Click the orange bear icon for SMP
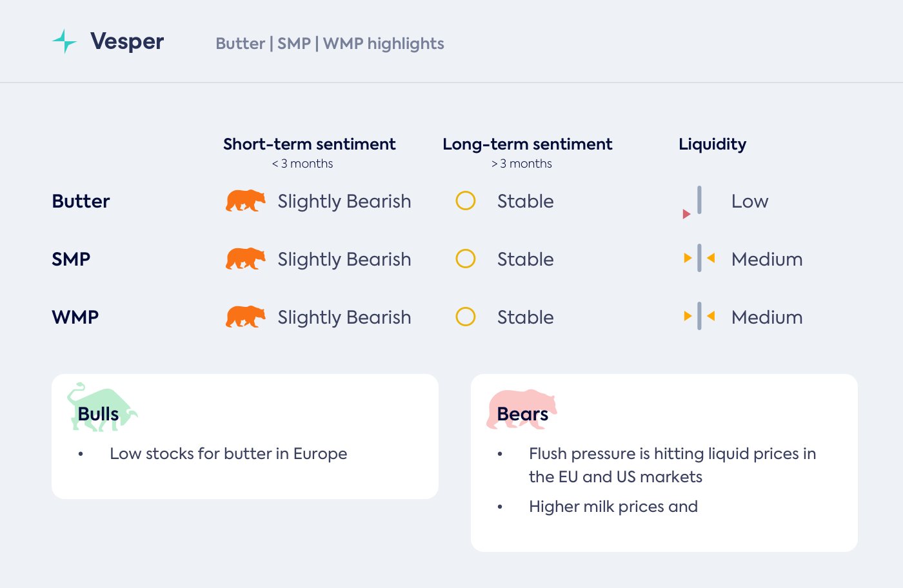This screenshot has width=903, height=588. coord(245,259)
